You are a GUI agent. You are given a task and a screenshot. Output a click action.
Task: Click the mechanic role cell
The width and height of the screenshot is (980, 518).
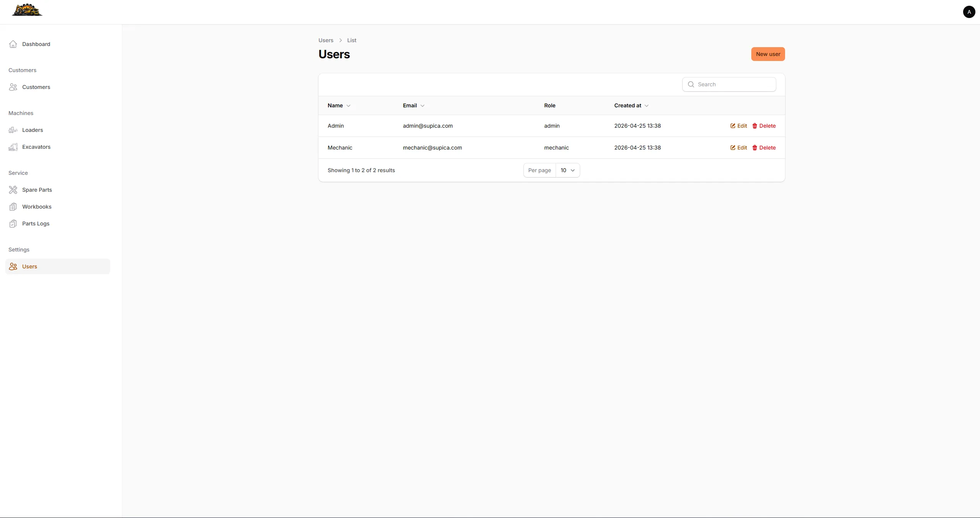556,148
